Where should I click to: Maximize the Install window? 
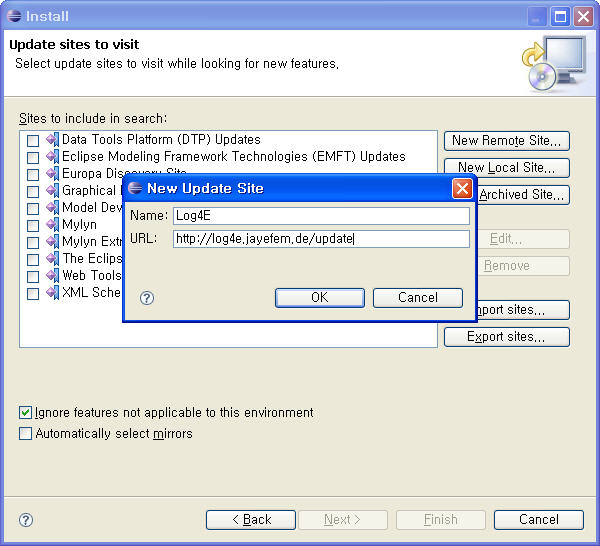(560, 16)
